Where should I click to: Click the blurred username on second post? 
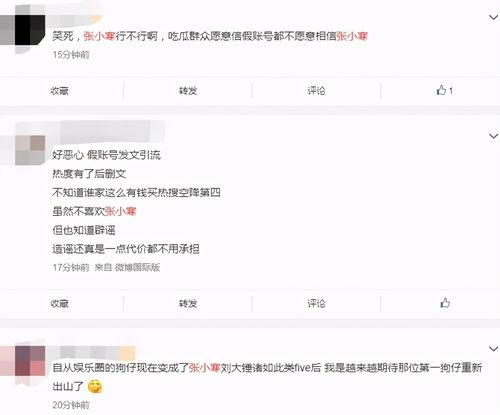[112, 133]
